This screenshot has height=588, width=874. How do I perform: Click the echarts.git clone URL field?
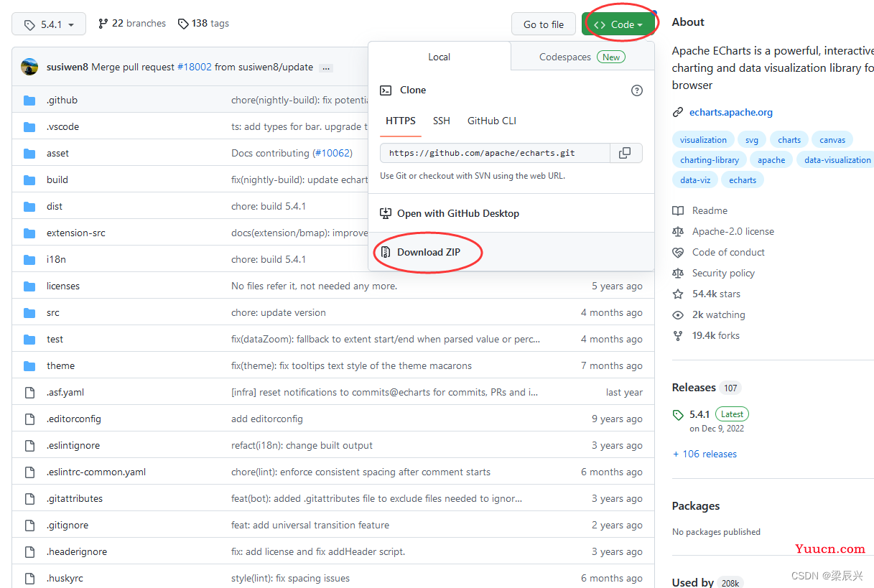496,153
